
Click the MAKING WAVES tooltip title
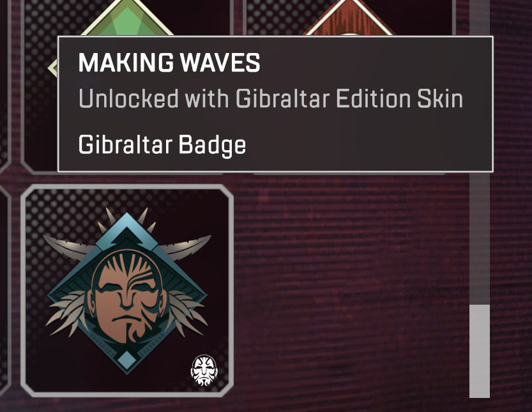coord(169,63)
